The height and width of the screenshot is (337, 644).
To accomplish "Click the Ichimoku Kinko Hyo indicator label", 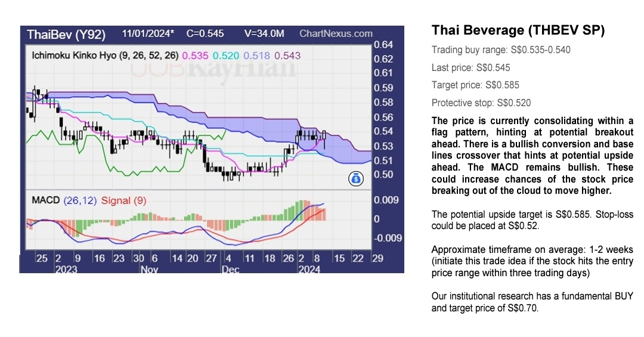I will [105, 55].
